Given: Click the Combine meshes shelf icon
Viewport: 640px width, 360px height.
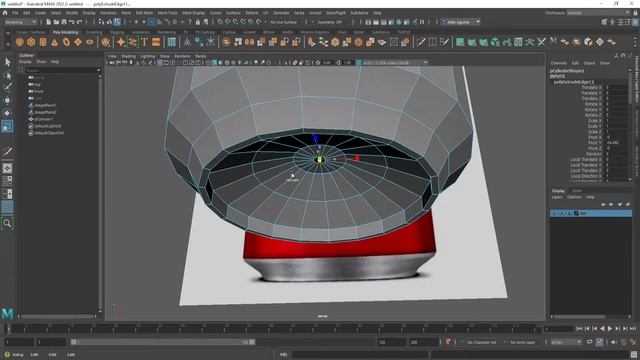Looking at the screenshot, I should click(x=227, y=42).
